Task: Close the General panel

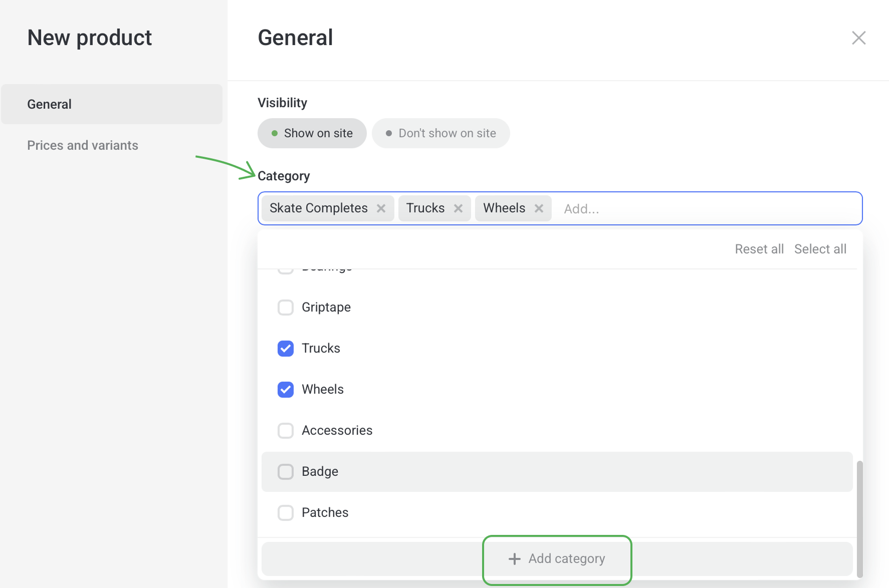Action: coord(858,38)
